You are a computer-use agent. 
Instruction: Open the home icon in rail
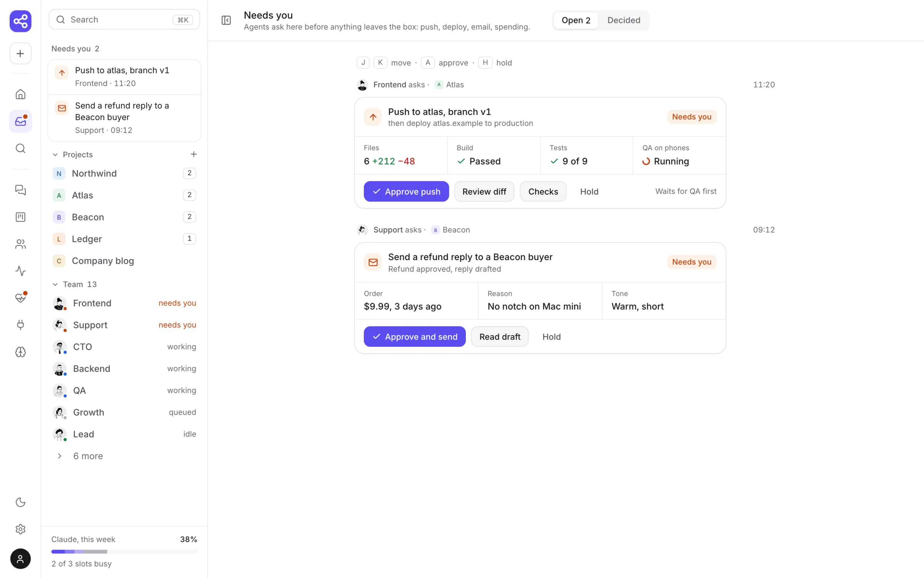click(x=20, y=94)
